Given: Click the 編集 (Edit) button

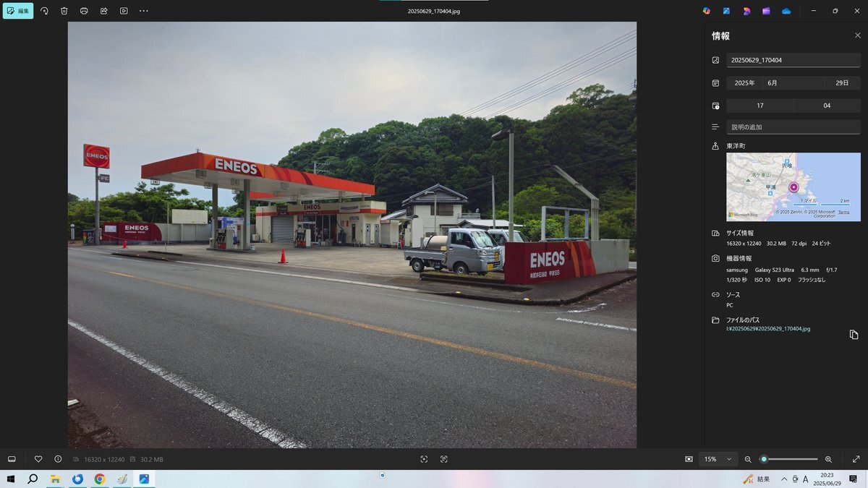Looking at the screenshot, I should coord(18,11).
